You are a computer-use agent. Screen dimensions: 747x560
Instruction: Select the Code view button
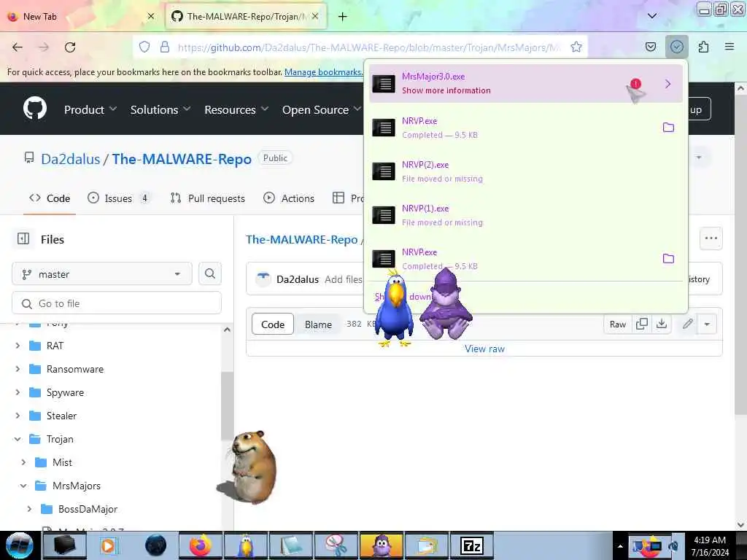coord(273,324)
